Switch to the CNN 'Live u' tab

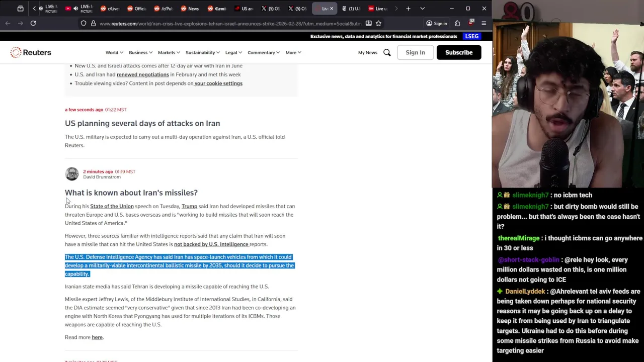pos(378,9)
